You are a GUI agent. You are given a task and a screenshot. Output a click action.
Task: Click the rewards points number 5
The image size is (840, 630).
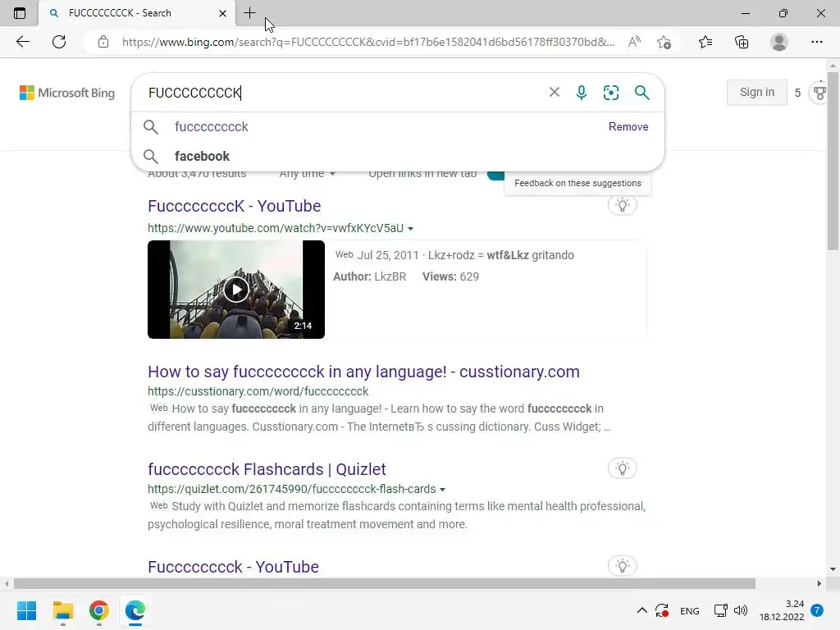[x=797, y=93]
